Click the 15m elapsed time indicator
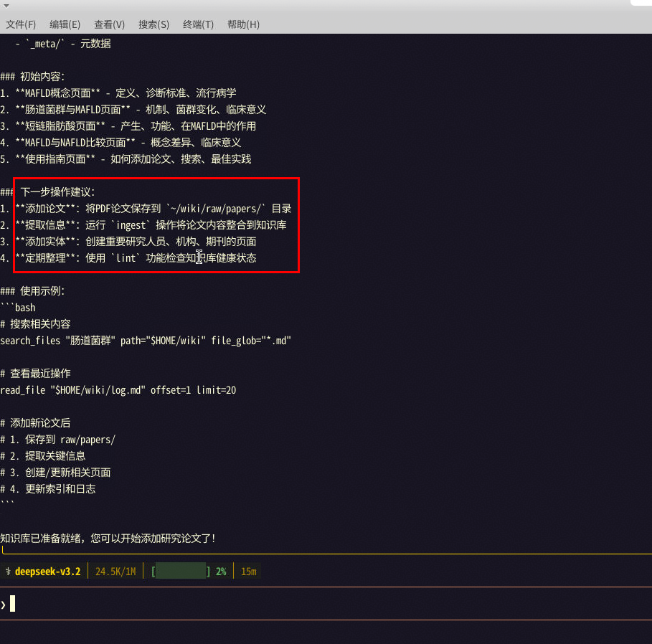The width and height of the screenshot is (652, 644). (249, 572)
